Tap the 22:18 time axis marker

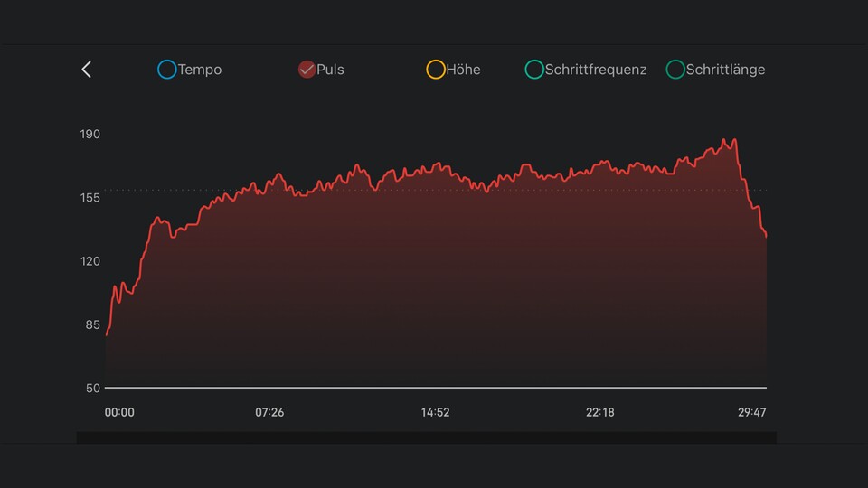600,412
